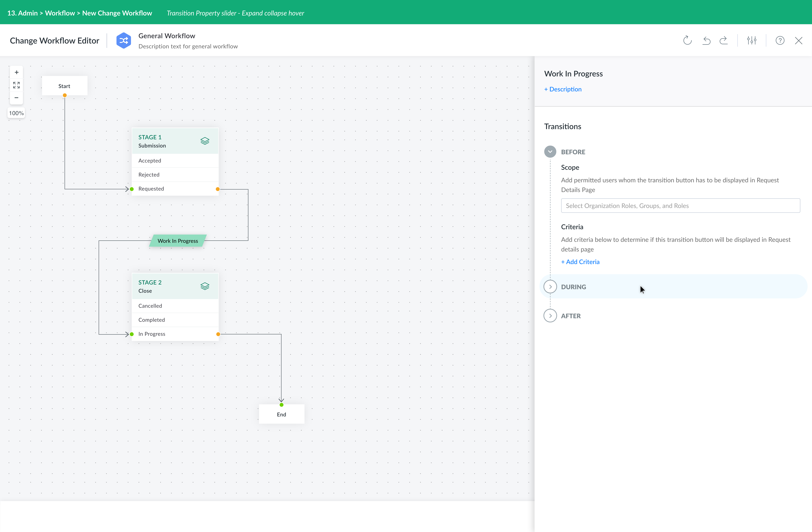Click the BEFORE section label
The width and height of the screenshot is (812, 532).
pyautogui.click(x=573, y=152)
